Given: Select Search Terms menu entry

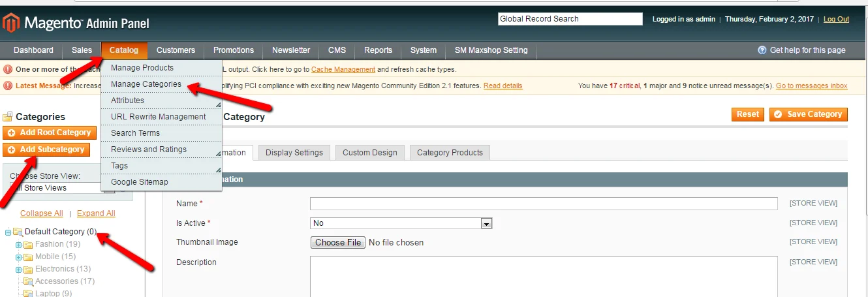Looking at the screenshot, I should click(x=161, y=133).
